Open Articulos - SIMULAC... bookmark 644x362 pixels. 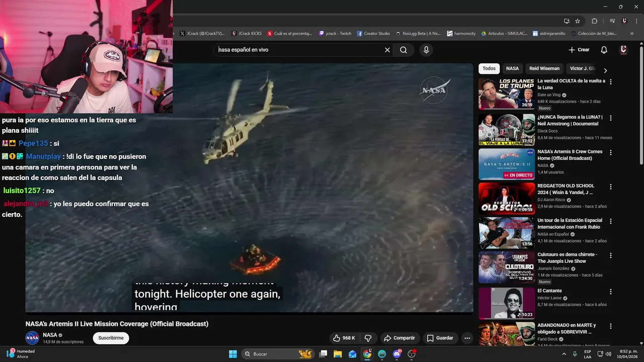pos(504,34)
